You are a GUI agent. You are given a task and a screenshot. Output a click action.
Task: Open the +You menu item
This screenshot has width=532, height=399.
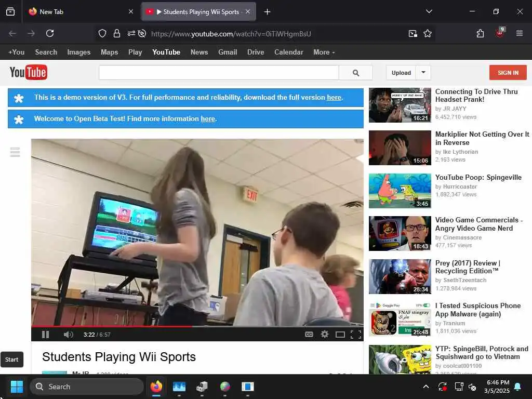(16, 52)
